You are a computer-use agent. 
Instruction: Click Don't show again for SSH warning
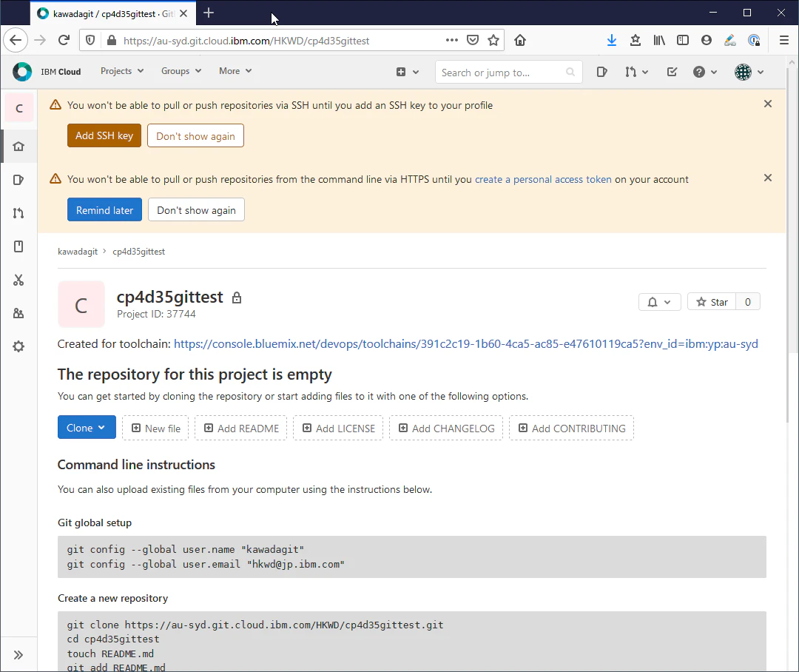coord(195,135)
